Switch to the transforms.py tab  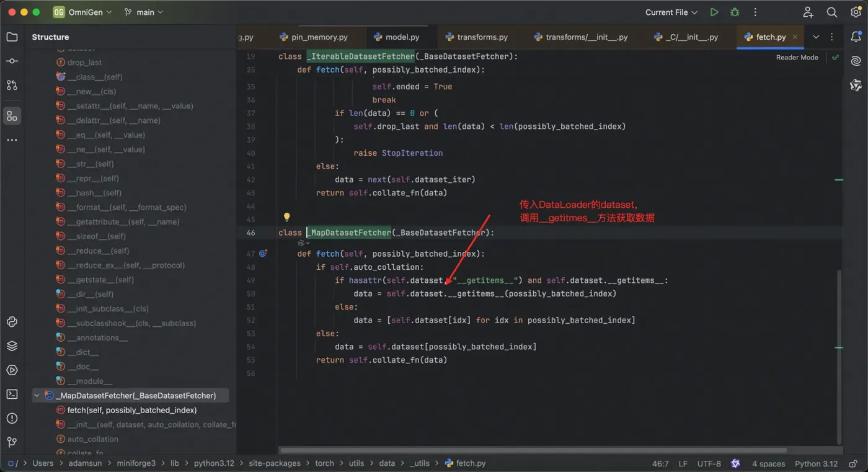click(476, 37)
